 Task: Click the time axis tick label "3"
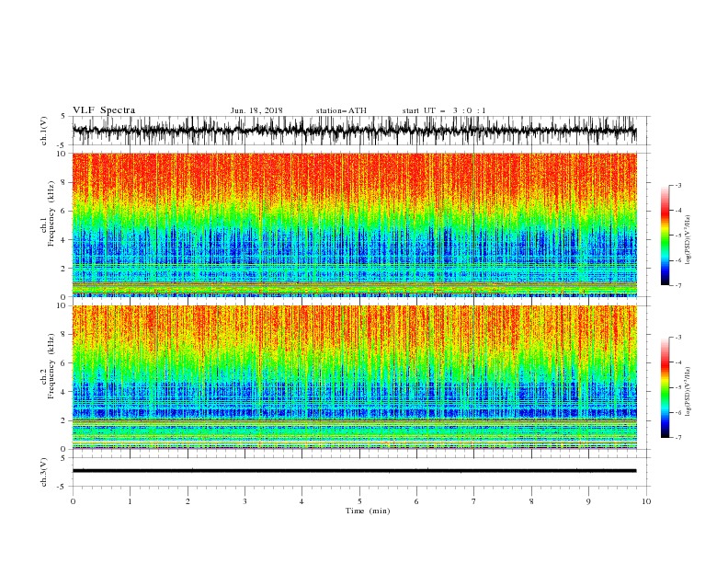[245, 501]
